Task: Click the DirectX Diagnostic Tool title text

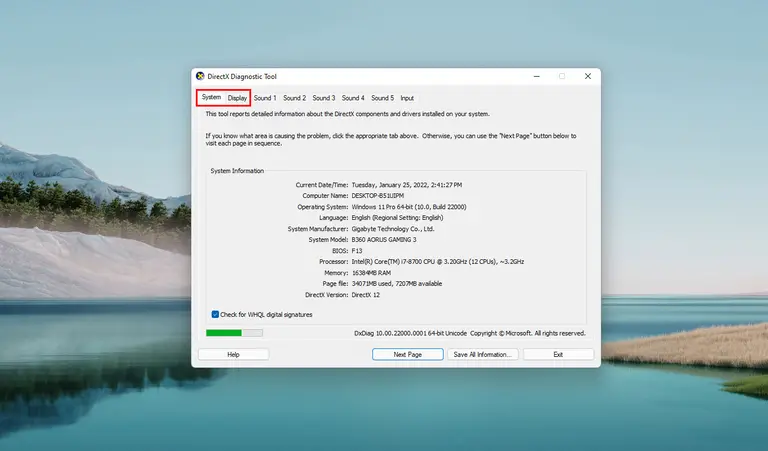Action: coord(242,76)
